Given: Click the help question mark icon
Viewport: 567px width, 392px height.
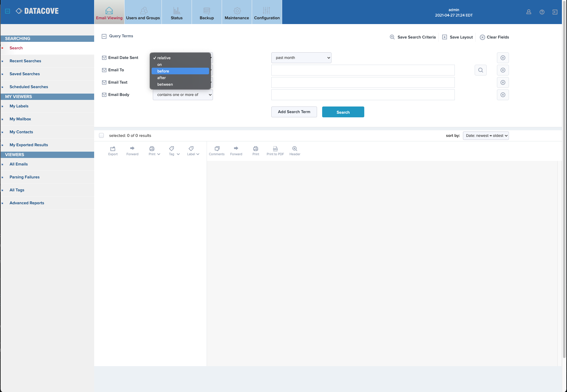Looking at the screenshot, I should 542,12.
